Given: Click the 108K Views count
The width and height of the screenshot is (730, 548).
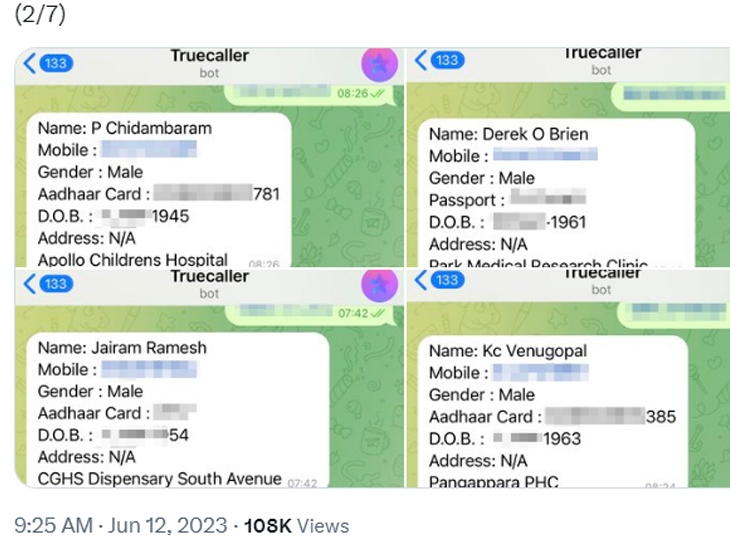Looking at the screenshot, I should [297, 525].
